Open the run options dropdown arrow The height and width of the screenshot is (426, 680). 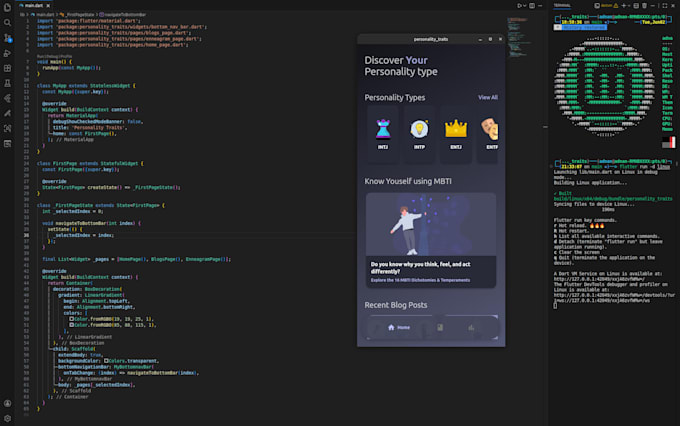coord(524,6)
